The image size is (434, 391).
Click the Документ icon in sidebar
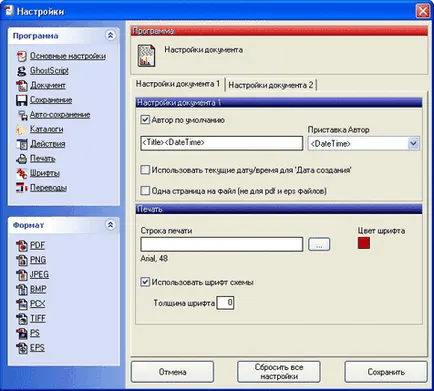22,85
